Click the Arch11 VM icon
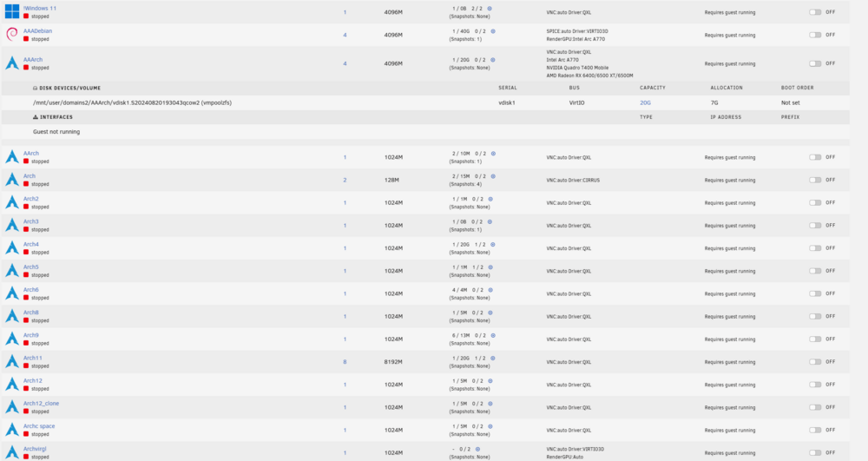Viewport: 868px width, 461px height. click(12, 361)
